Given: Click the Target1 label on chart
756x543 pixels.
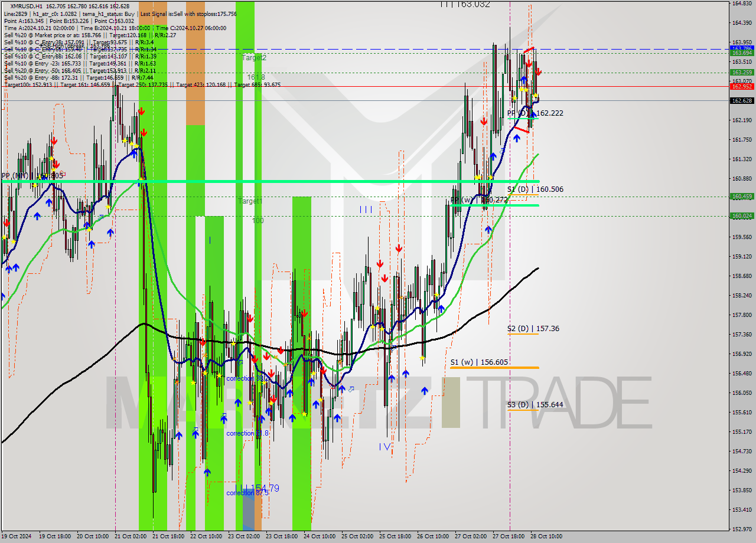Looking at the screenshot, I should coord(250,201).
